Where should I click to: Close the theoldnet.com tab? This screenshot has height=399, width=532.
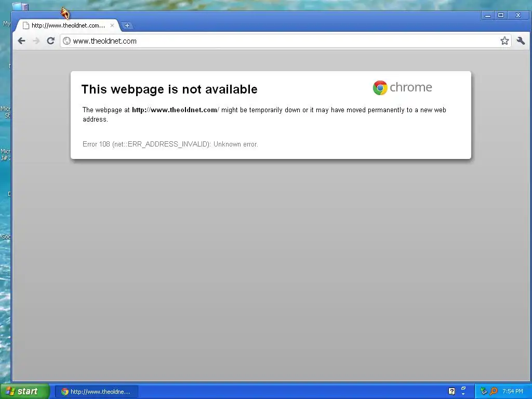point(112,25)
